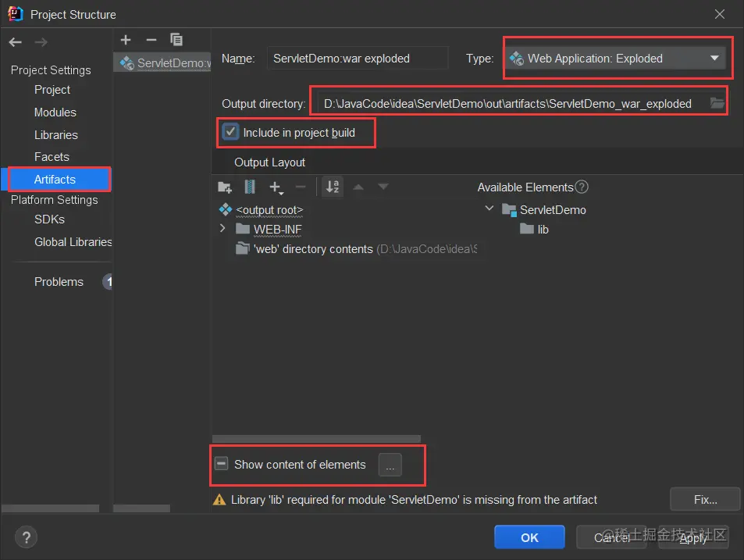The height and width of the screenshot is (560, 744).
Task: Go forward with the right arrow
Action: [41, 42]
